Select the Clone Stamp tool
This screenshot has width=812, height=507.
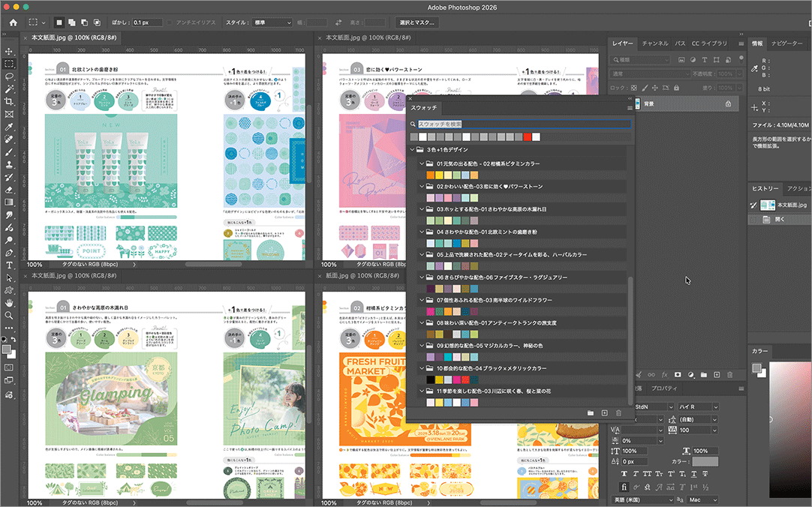click(9, 165)
